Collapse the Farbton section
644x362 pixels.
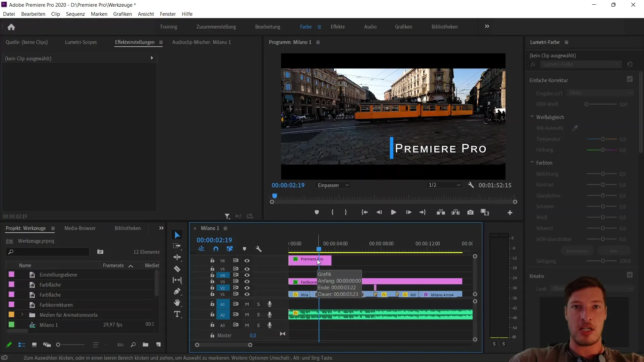click(x=532, y=163)
